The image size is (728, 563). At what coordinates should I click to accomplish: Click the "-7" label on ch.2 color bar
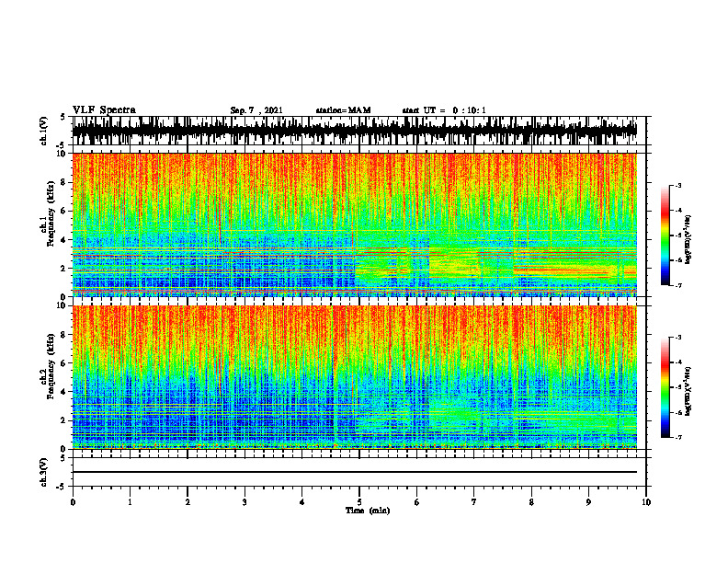(678, 437)
